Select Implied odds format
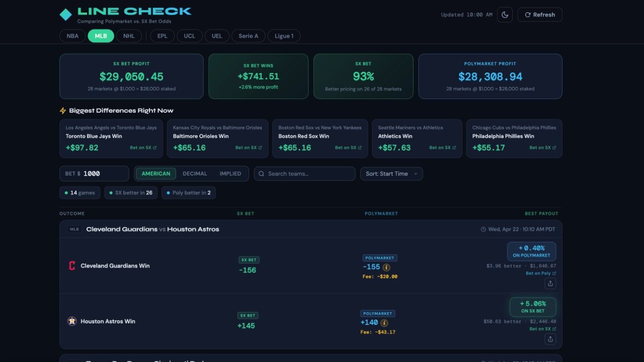 pos(230,173)
